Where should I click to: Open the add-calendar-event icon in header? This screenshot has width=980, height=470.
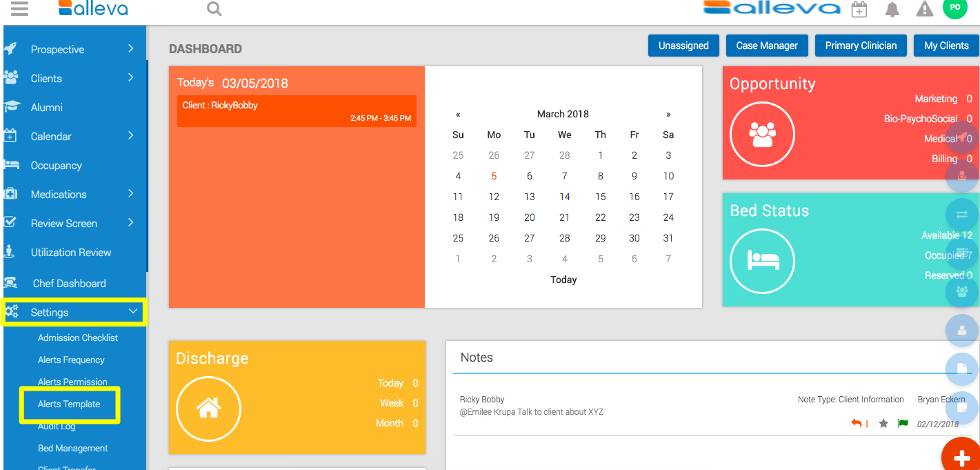point(859,10)
